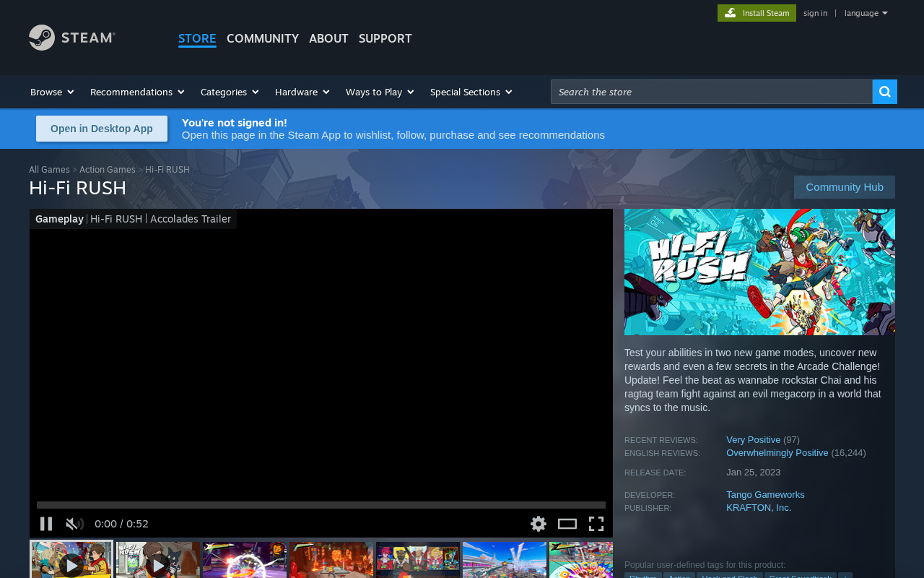Click the Search the store field
924x578 pixels.
[712, 92]
